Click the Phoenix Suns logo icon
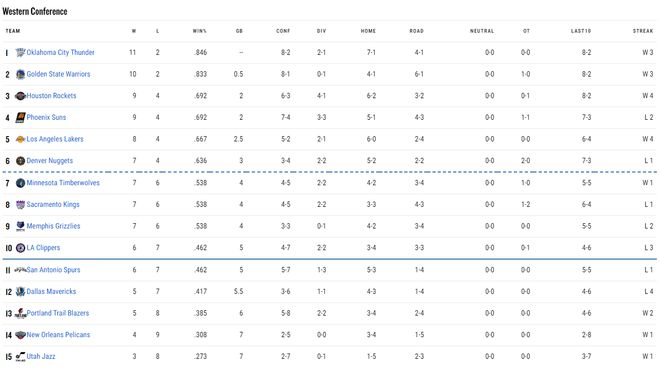660x372 pixels. click(x=20, y=118)
